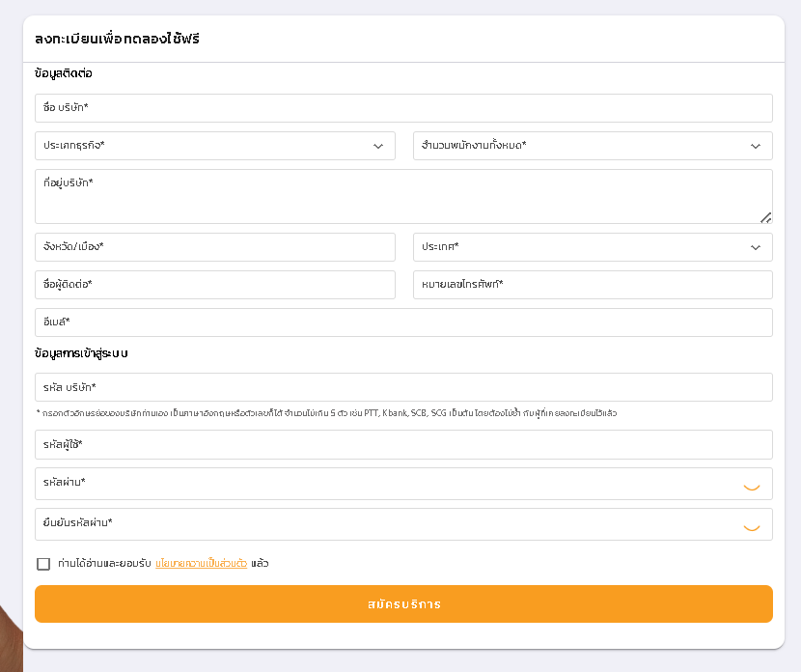801x672 pixels.
Task: Open the ประเทศ country dropdown
Action: pos(593,246)
